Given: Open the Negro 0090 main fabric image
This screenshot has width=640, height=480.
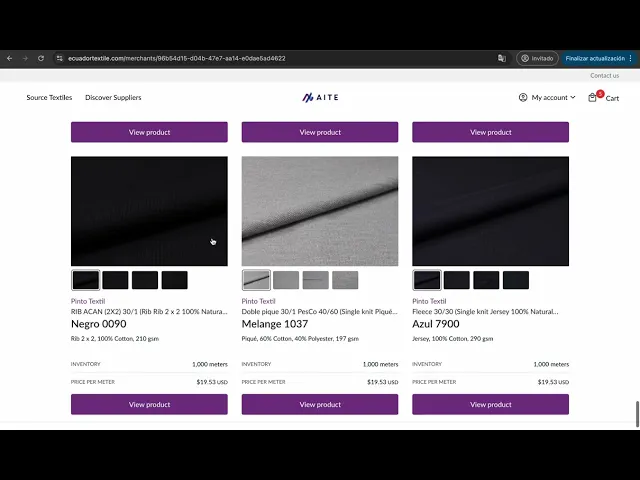Looking at the screenshot, I should tap(149, 211).
